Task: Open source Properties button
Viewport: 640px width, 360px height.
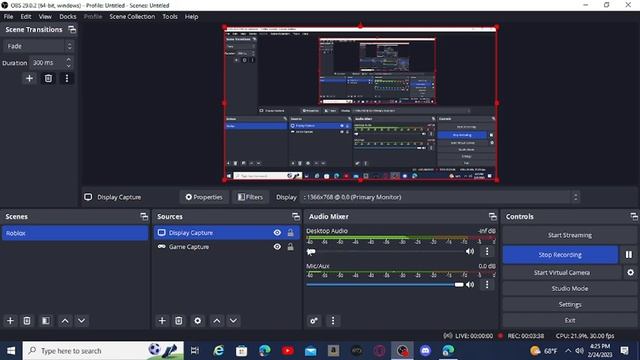Action: click(204, 197)
